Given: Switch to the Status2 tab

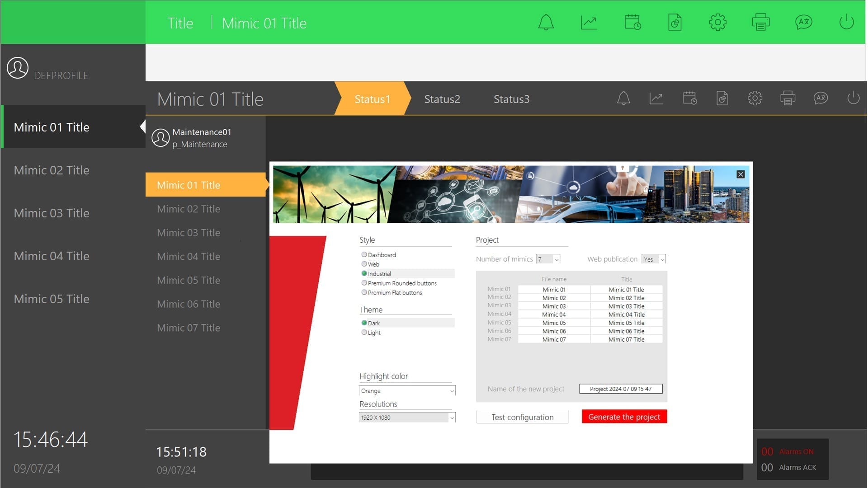Looking at the screenshot, I should click(x=442, y=99).
